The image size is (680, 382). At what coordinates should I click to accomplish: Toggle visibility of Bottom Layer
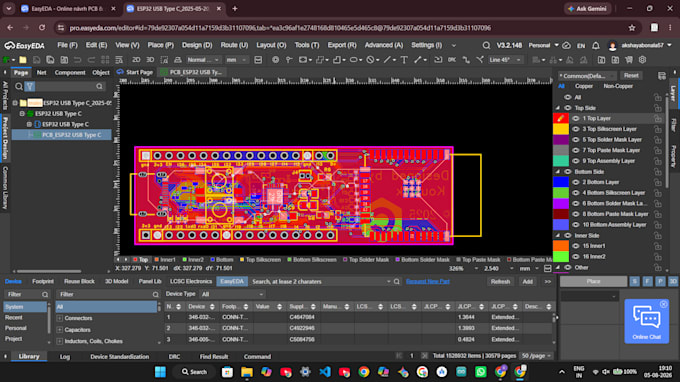click(576, 182)
